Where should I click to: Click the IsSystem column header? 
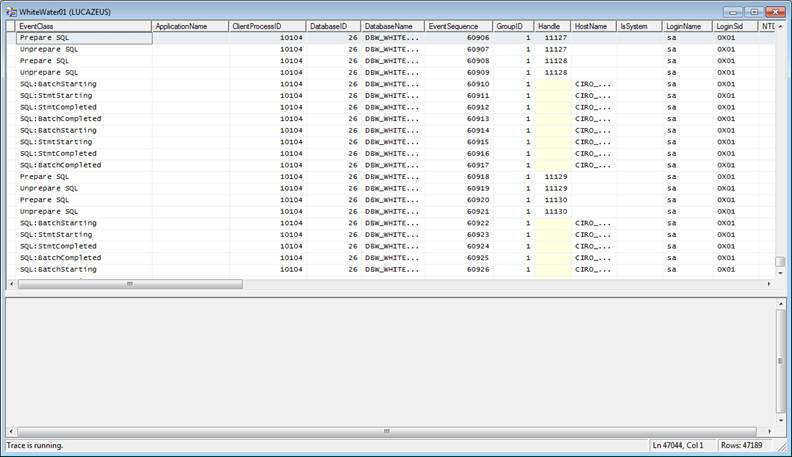[x=639, y=26]
